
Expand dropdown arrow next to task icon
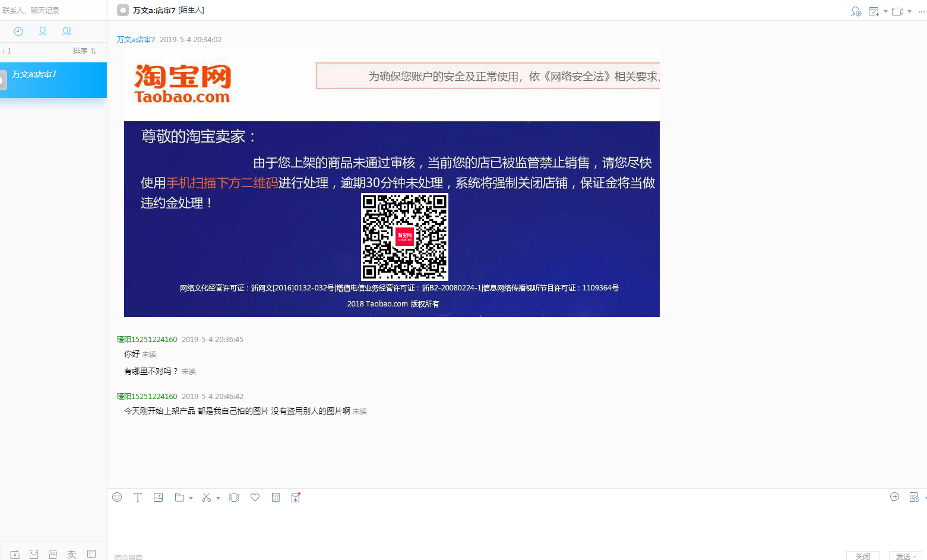(x=885, y=11)
